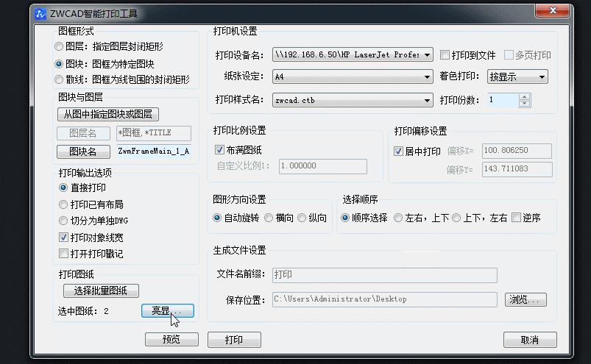This screenshot has width=591, height=364.
Task: Click the 打印 print button
Action: pyautogui.click(x=234, y=340)
